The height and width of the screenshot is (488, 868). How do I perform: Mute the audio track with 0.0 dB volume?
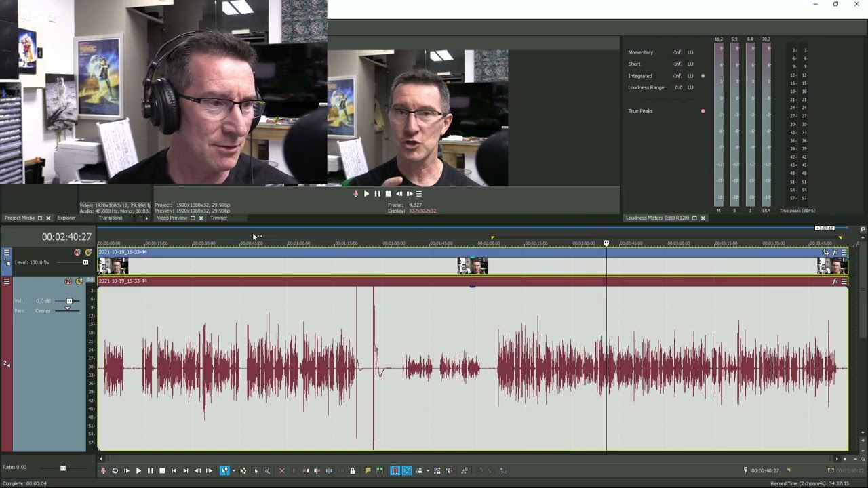(68, 281)
